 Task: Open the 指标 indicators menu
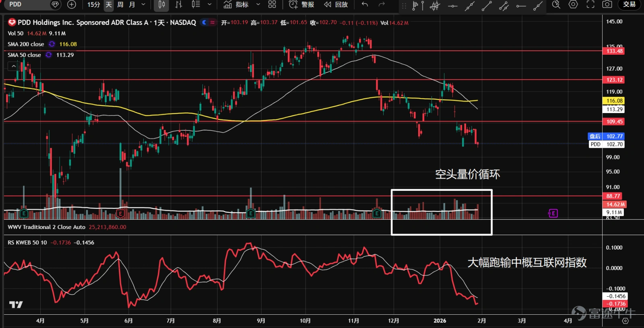pos(236,4)
